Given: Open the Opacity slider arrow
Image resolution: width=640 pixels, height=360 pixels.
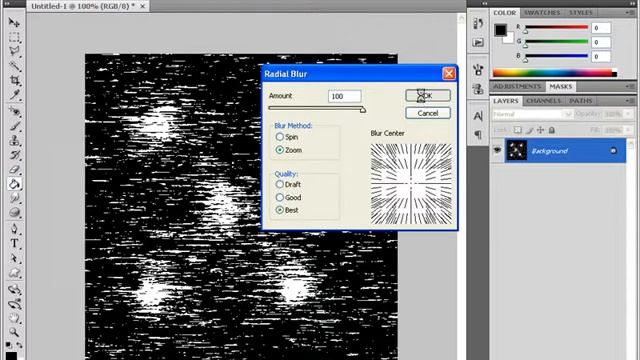Looking at the screenshot, I should point(629,114).
